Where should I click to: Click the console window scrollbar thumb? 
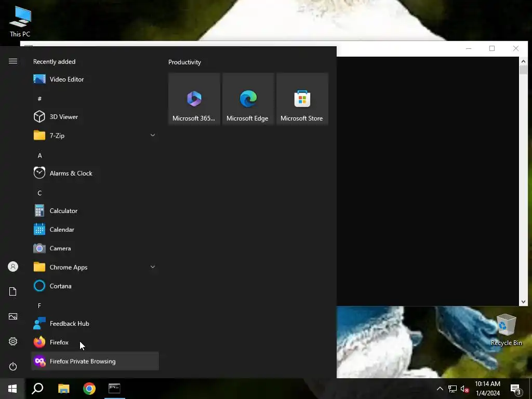pos(523,70)
